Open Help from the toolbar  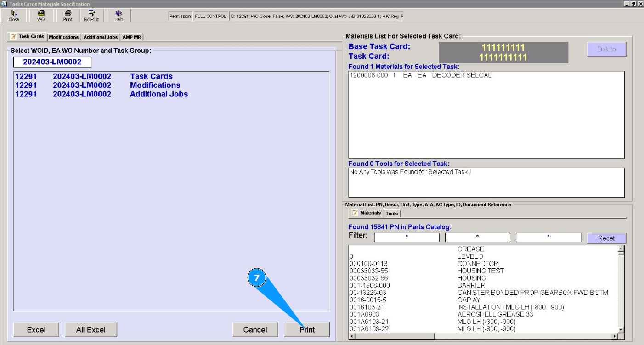pos(119,16)
